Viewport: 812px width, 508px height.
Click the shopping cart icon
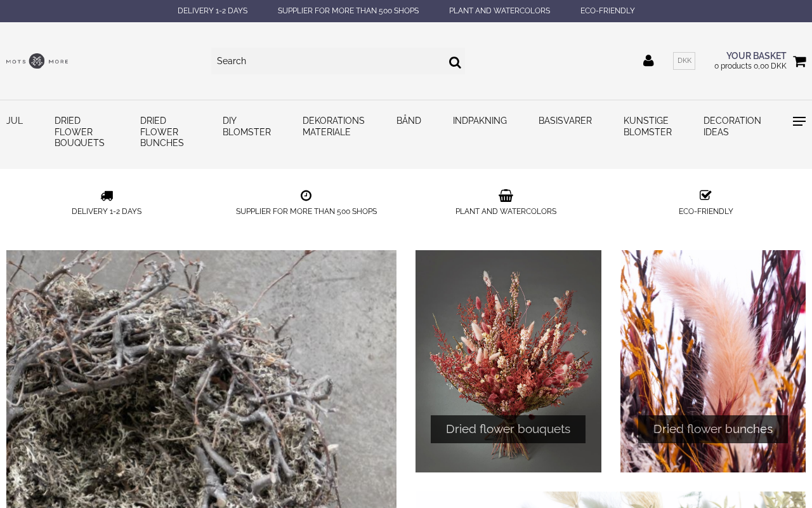(799, 62)
